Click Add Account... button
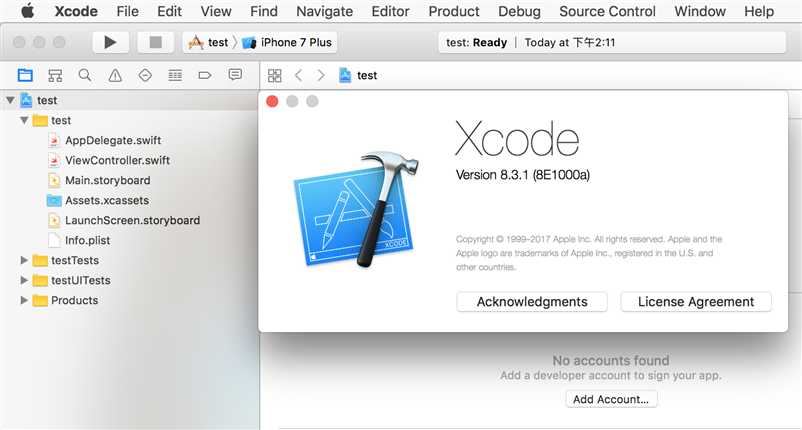Screen dimensions: 802x430 pyautogui.click(x=611, y=399)
